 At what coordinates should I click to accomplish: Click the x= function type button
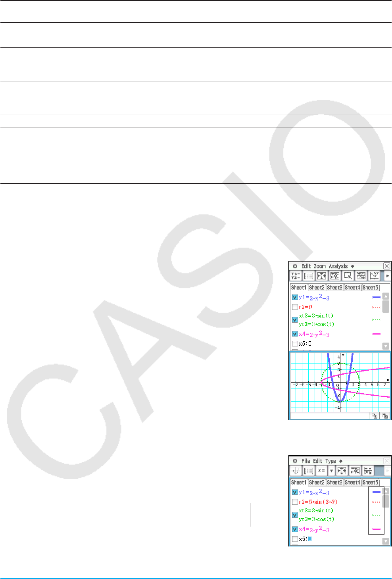pyautogui.click(x=321, y=471)
